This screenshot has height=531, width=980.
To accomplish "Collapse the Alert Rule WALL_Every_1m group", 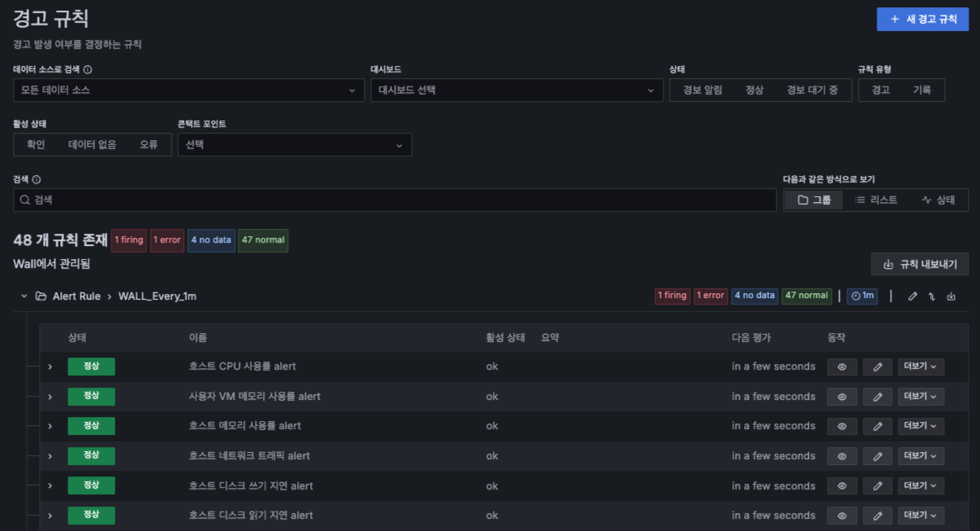I will coord(24,296).
